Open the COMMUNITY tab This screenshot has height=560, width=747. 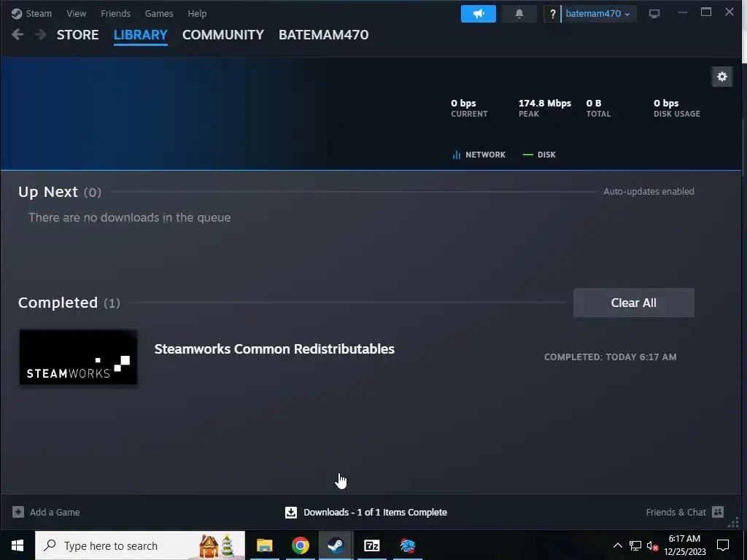tap(223, 35)
